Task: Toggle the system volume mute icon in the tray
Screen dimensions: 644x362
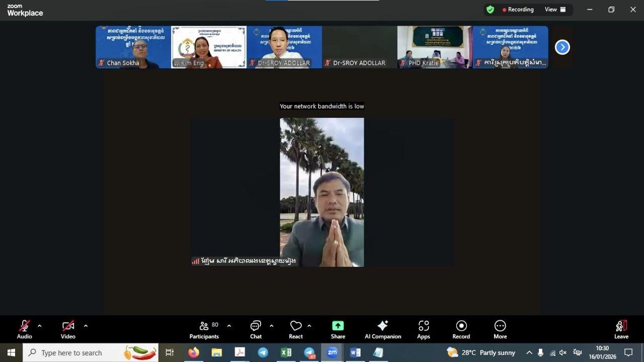Action: (x=563, y=352)
